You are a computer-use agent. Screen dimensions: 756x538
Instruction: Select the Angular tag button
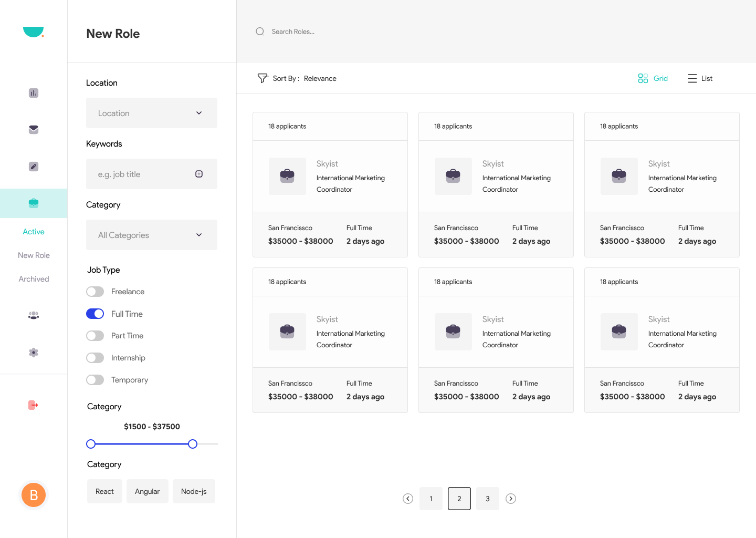pos(147,491)
